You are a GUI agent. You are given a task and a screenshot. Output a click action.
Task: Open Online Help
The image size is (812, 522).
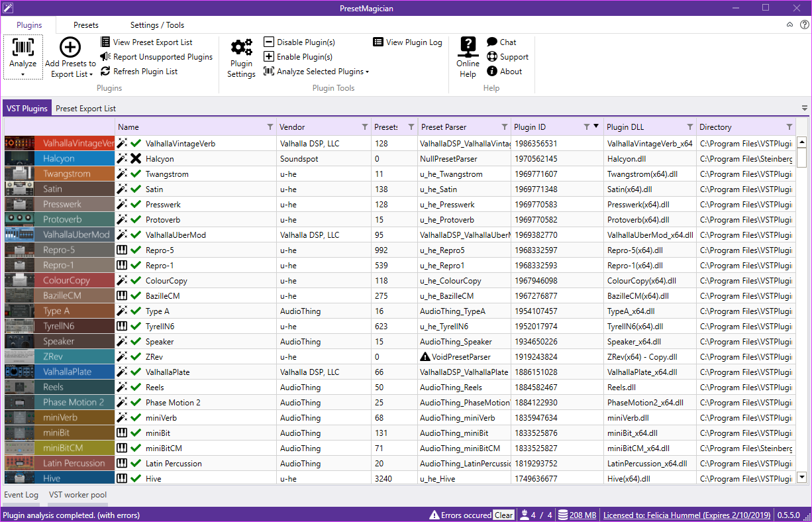468,58
